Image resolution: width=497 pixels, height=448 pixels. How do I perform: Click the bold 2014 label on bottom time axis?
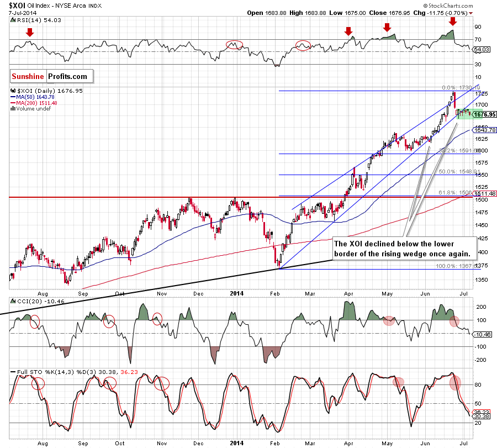tap(237, 443)
